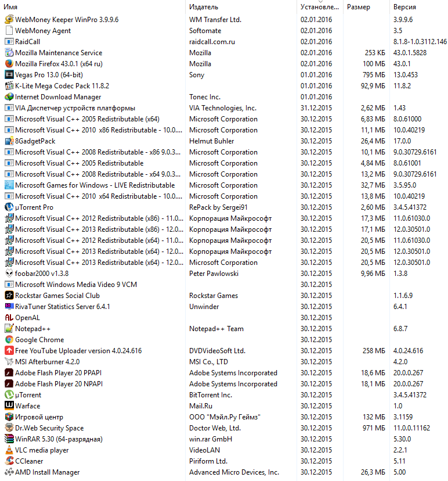Click the Mozilla Firefox 43.0.1 icon
448x481 pixels.
coord(9,63)
